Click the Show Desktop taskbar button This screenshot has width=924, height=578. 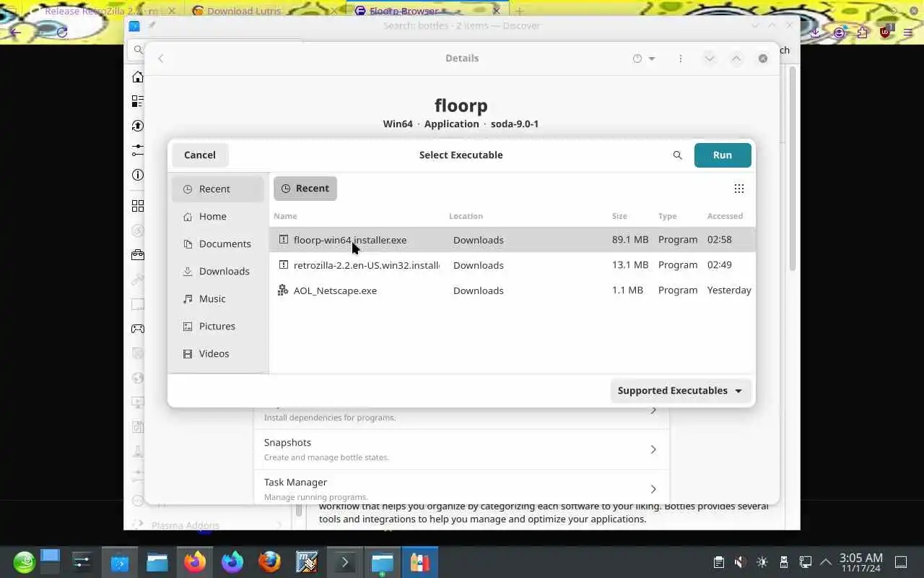[x=901, y=562]
